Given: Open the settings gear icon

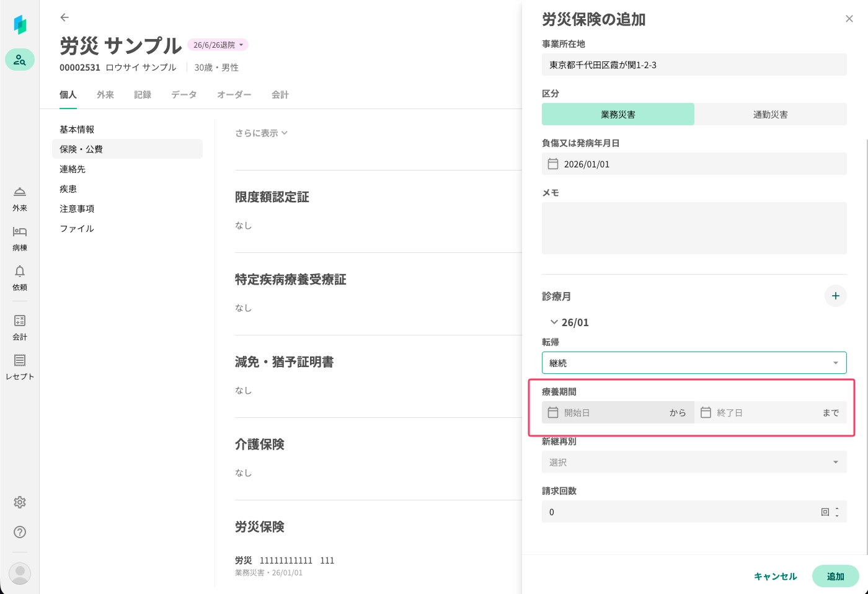Looking at the screenshot, I should pos(20,502).
